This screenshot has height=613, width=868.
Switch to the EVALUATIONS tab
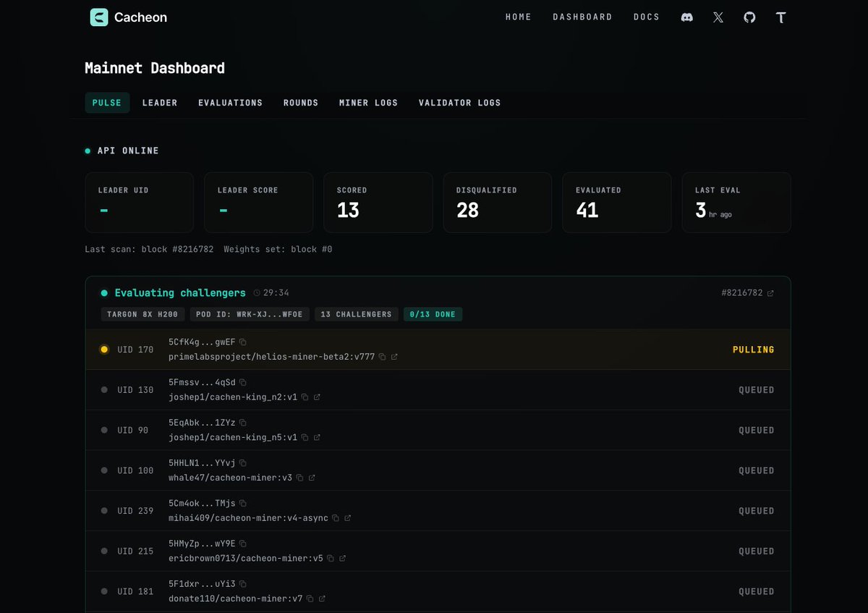[231, 103]
